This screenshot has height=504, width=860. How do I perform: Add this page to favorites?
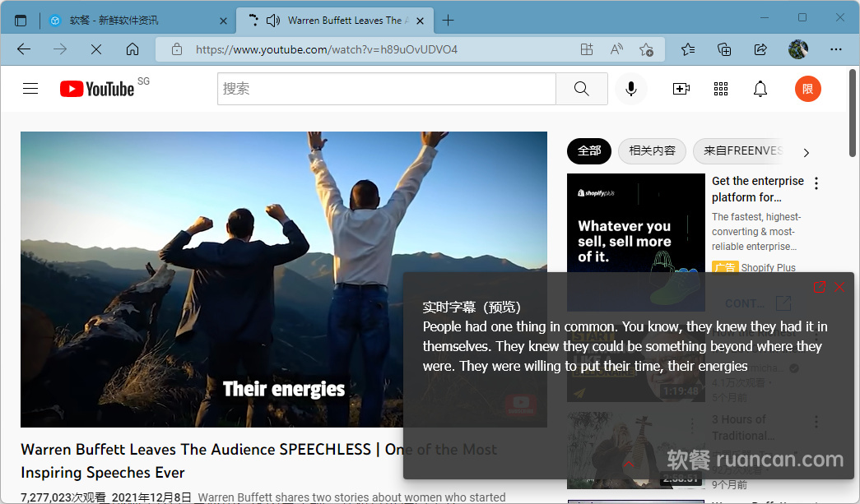(647, 49)
